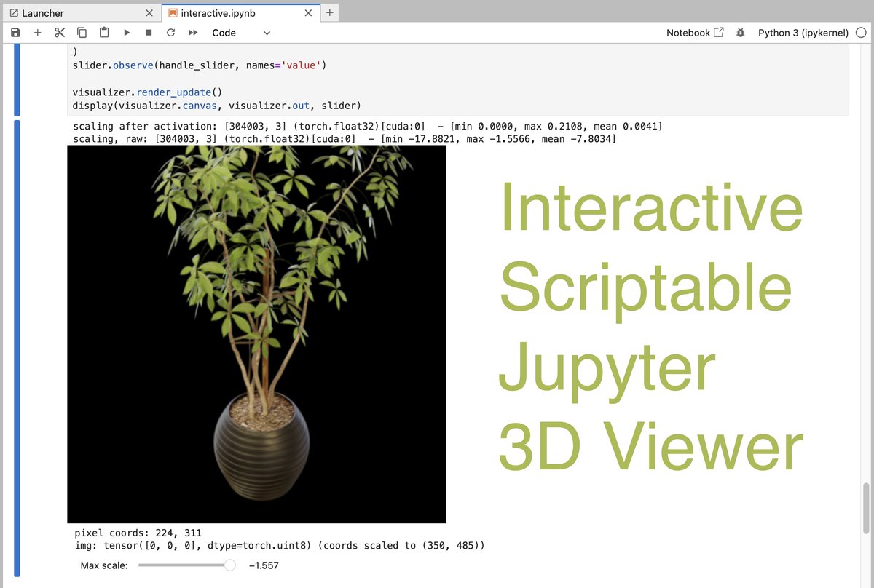Toggle the debugger with the bug icon
This screenshot has height=588, width=874.
pyautogui.click(x=741, y=33)
